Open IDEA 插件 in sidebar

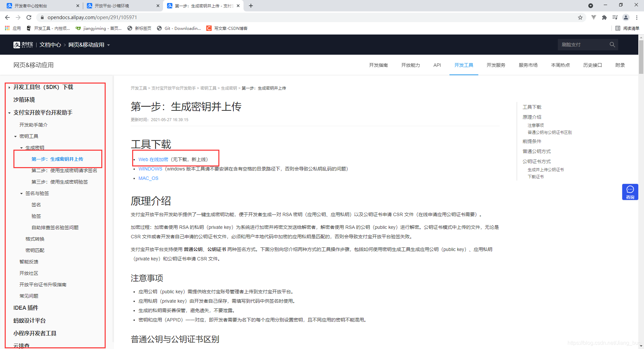click(26, 308)
